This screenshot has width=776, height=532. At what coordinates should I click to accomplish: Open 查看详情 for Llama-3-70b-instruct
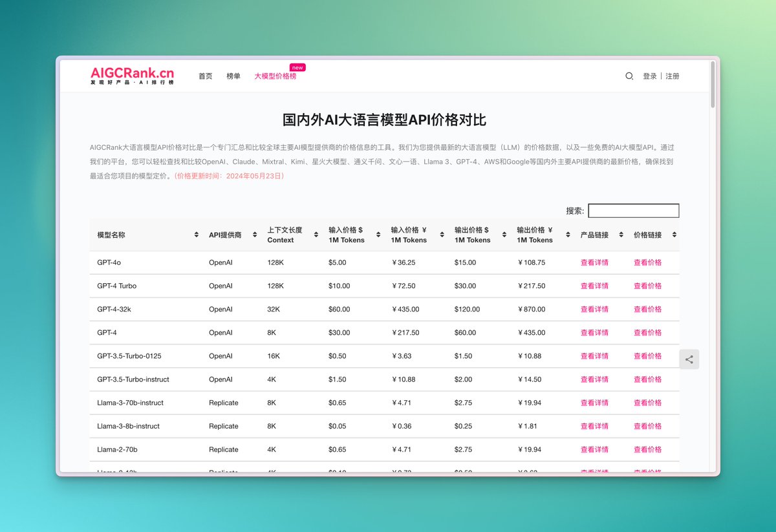coord(594,403)
